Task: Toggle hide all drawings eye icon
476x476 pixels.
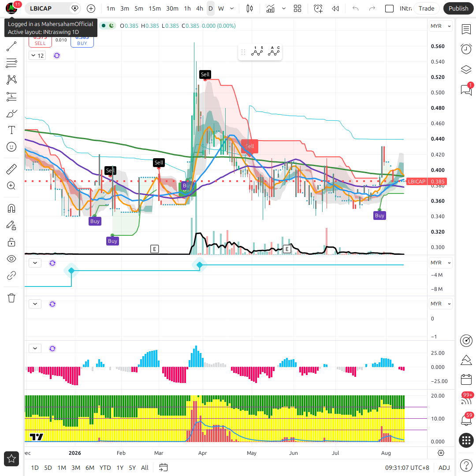Action: (11, 259)
